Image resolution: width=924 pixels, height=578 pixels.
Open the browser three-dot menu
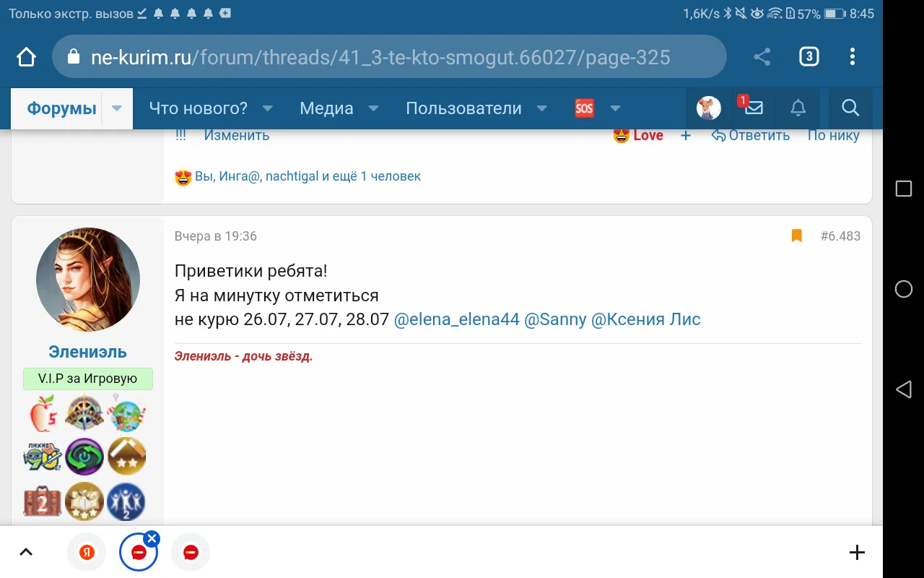tap(852, 56)
